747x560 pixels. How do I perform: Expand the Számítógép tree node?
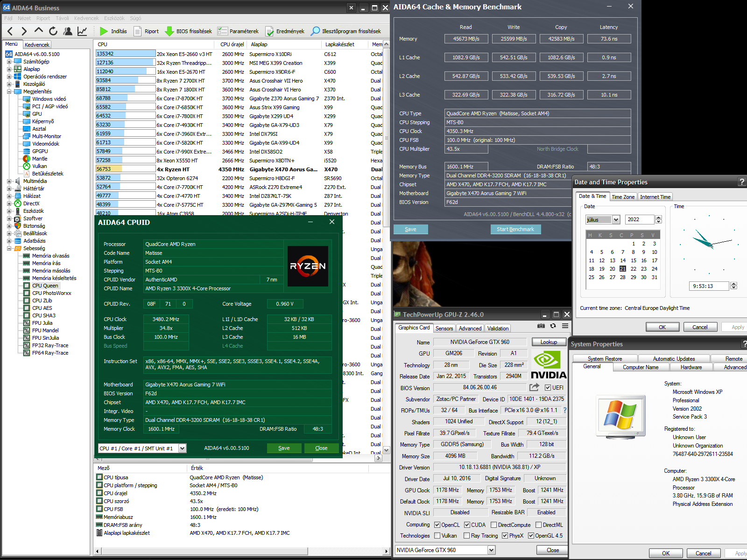tap(9, 62)
